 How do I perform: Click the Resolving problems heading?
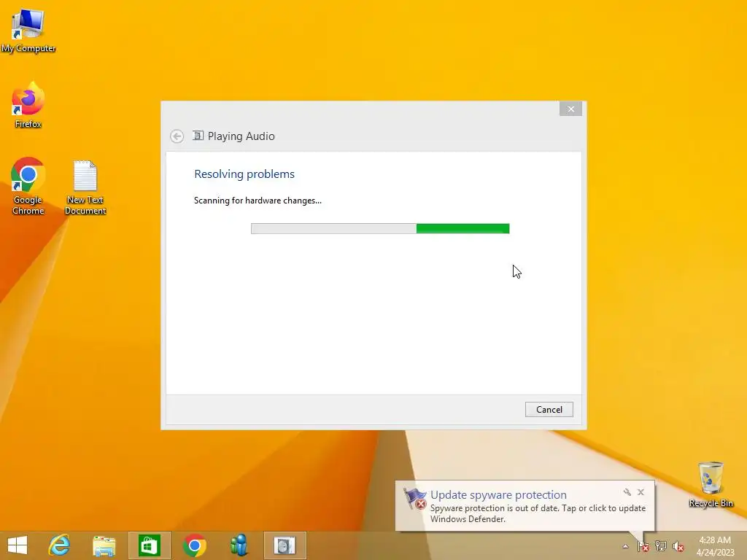(x=244, y=174)
